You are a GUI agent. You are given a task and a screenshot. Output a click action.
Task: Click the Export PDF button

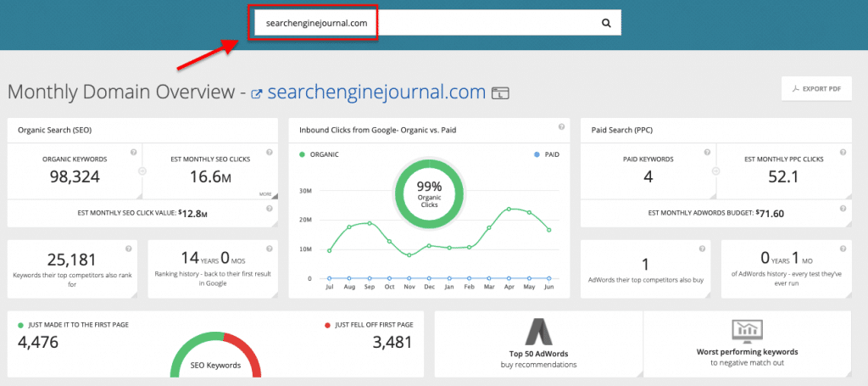(x=816, y=88)
